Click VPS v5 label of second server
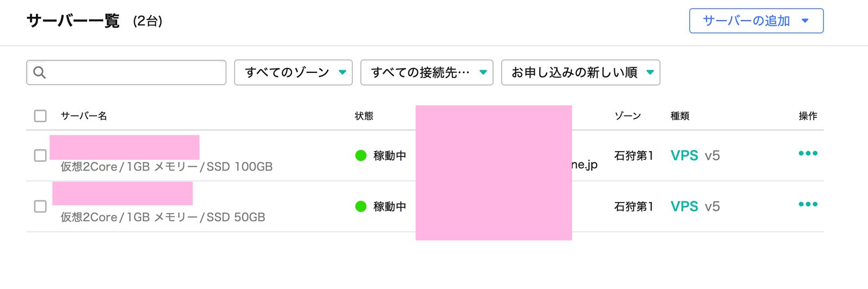868x289 pixels. pyautogui.click(x=694, y=206)
